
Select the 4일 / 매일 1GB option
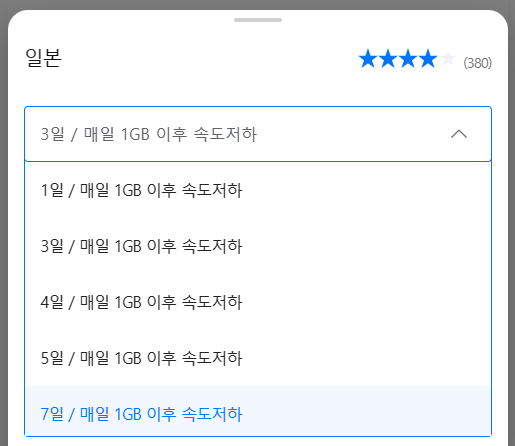click(258, 302)
